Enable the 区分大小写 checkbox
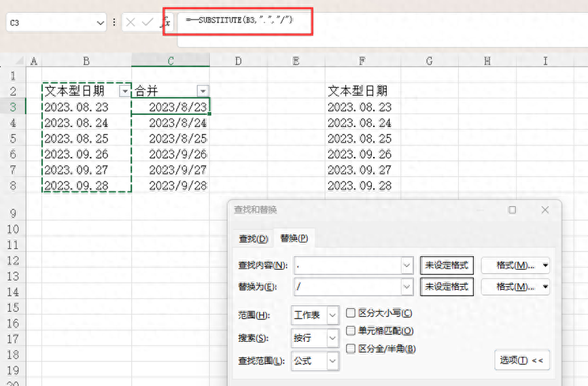The height and width of the screenshot is (386, 588). (x=350, y=313)
